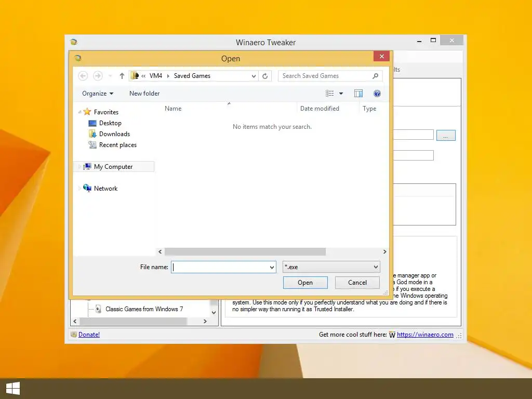Select Recent places in Favorites
Viewport: 532px width, 399px height.
118,145
